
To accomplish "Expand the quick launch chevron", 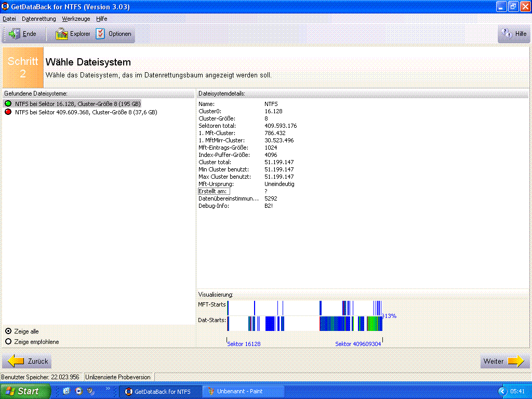I will click(108, 389).
